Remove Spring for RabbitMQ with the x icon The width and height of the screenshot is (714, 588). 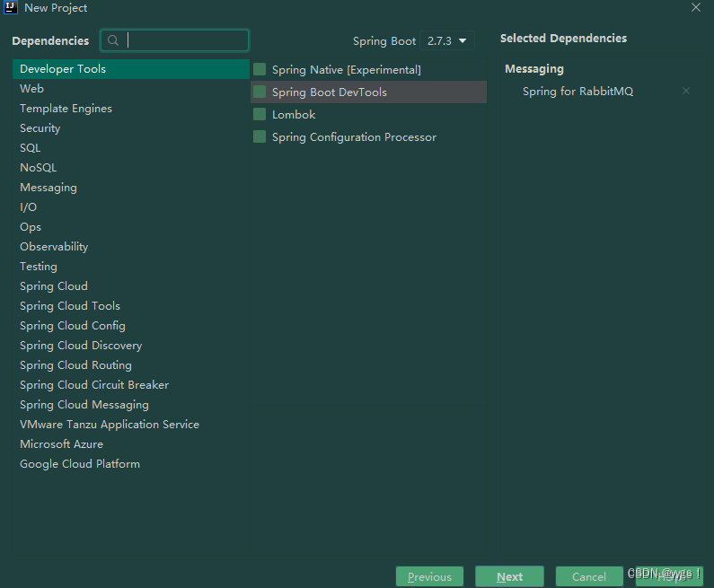point(686,91)
